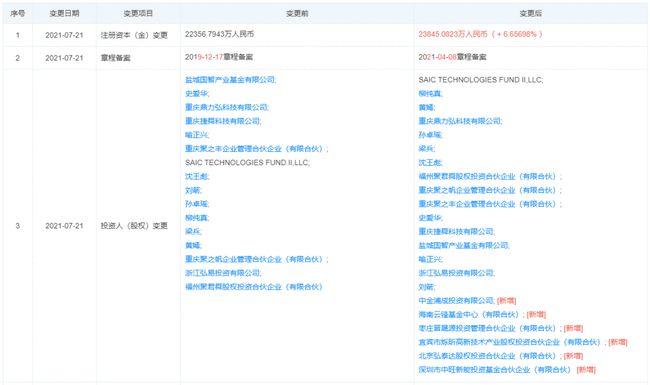
Task: Click the 变更项目 column header
Action: point(138,13)
